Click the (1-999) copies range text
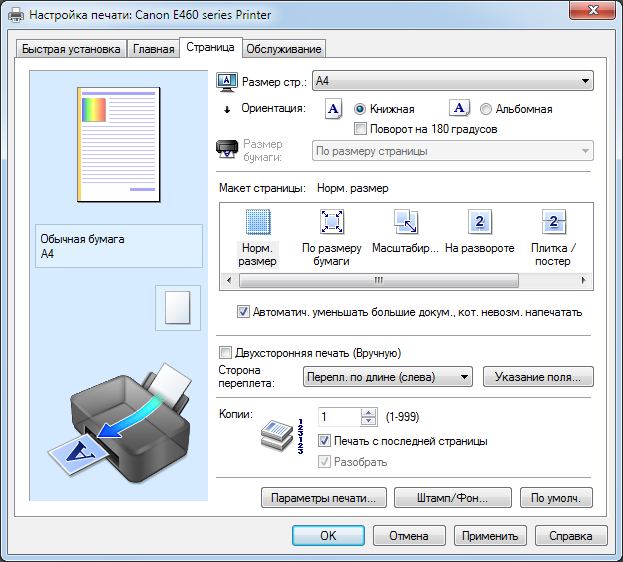 [402, 417]
